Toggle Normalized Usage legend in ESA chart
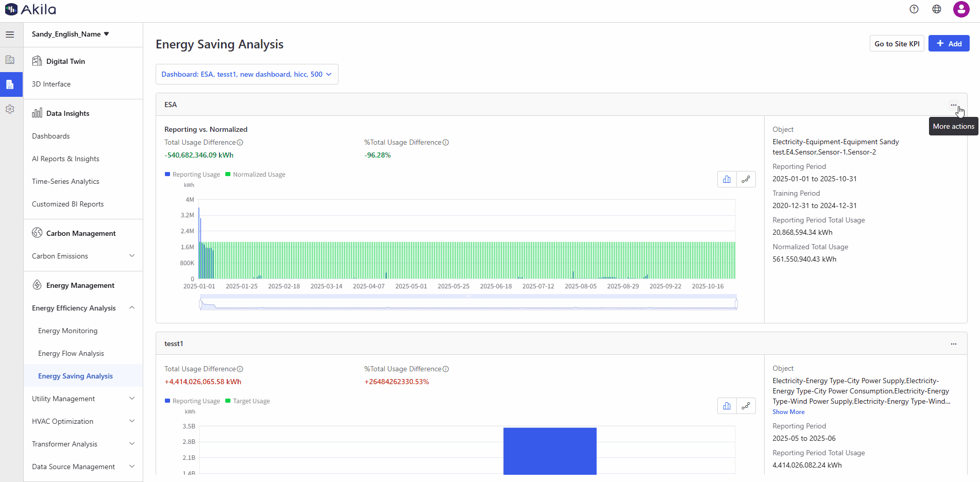The width and height of the screenshot is (980, 482). [x=256, y=175]
